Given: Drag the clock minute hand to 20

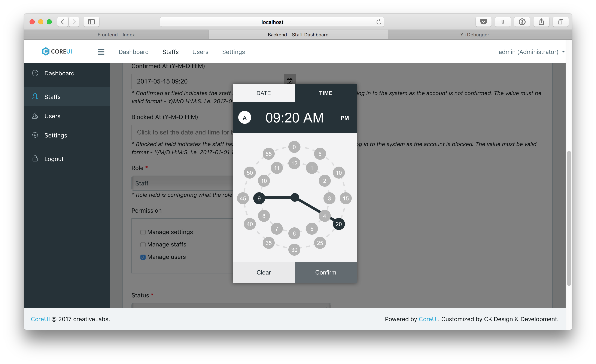Looking at the screenshot, I should [x=339, y=224].
